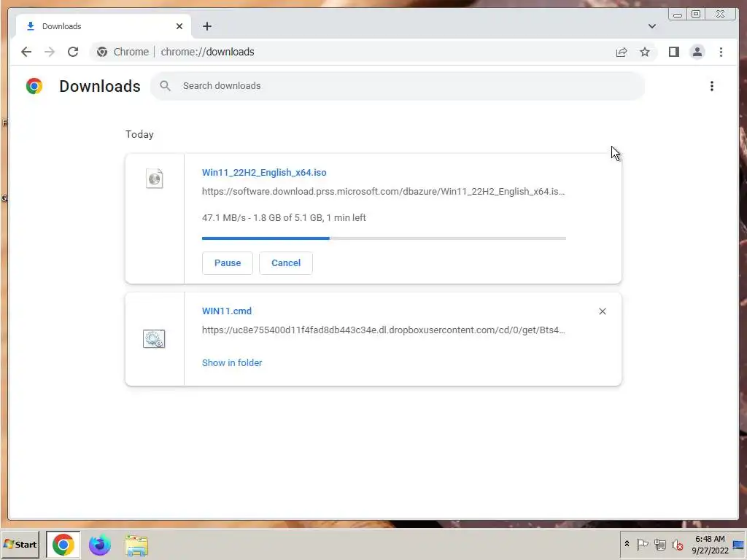747x560 pixels.
Task: Open the profile avatar menu
Action: coord(697,52)
